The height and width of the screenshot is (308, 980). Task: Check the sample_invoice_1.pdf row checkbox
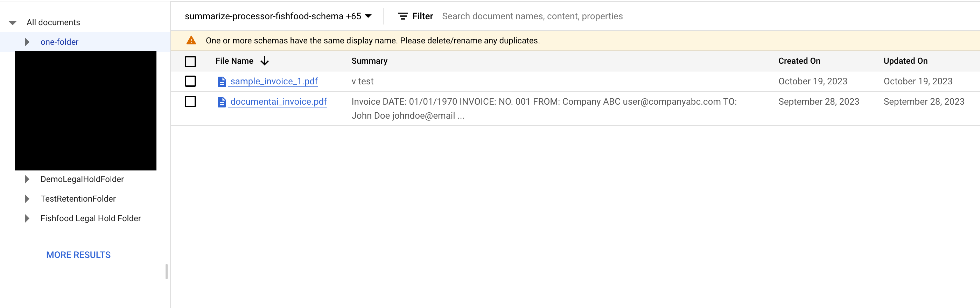190,81
